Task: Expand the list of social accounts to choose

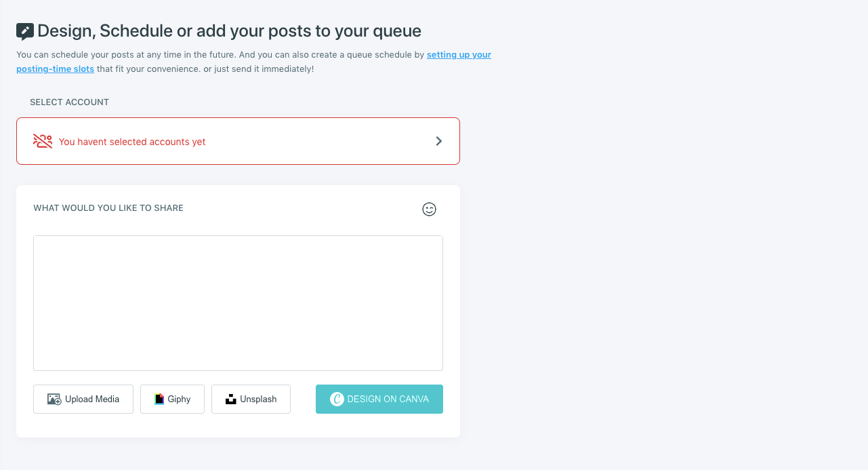Action: pos(238,141)
